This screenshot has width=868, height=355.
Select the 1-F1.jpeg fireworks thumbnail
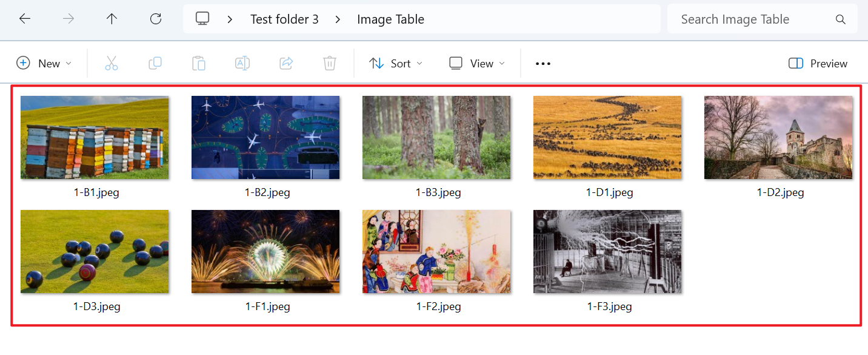[x=265, y=251]
